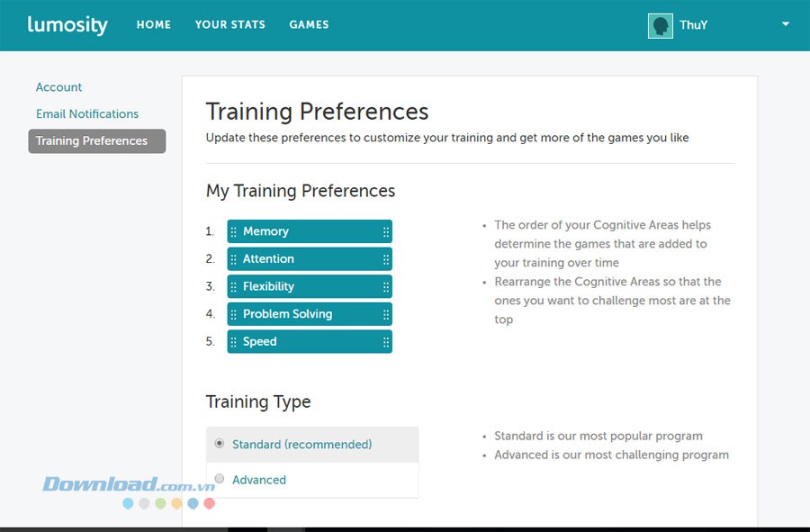The width and height of the screenshot is (810, 532).
Task: Click right drag handle on Flexibility bar
Action: coord(386,287)
